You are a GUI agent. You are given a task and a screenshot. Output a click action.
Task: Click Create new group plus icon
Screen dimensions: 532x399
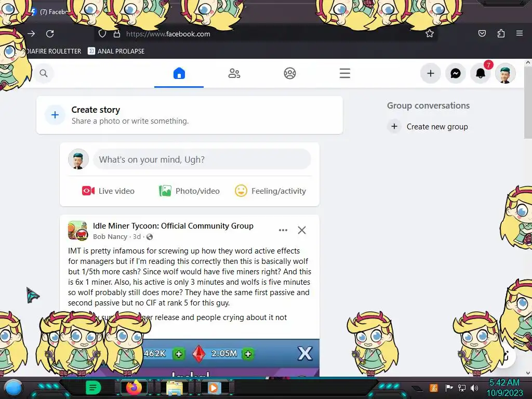pos(394,127)
